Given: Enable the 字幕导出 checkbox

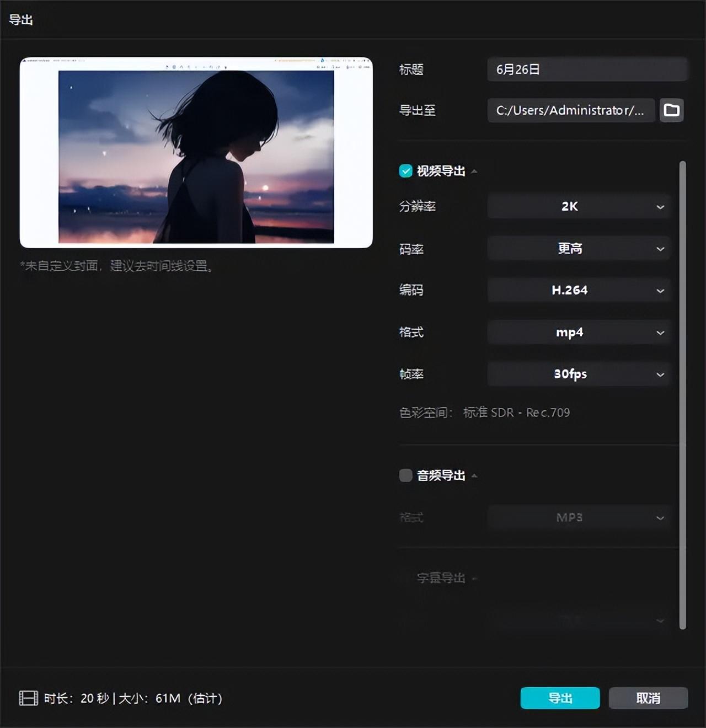Looking at the screenshot, I should (x=405, y=578).
